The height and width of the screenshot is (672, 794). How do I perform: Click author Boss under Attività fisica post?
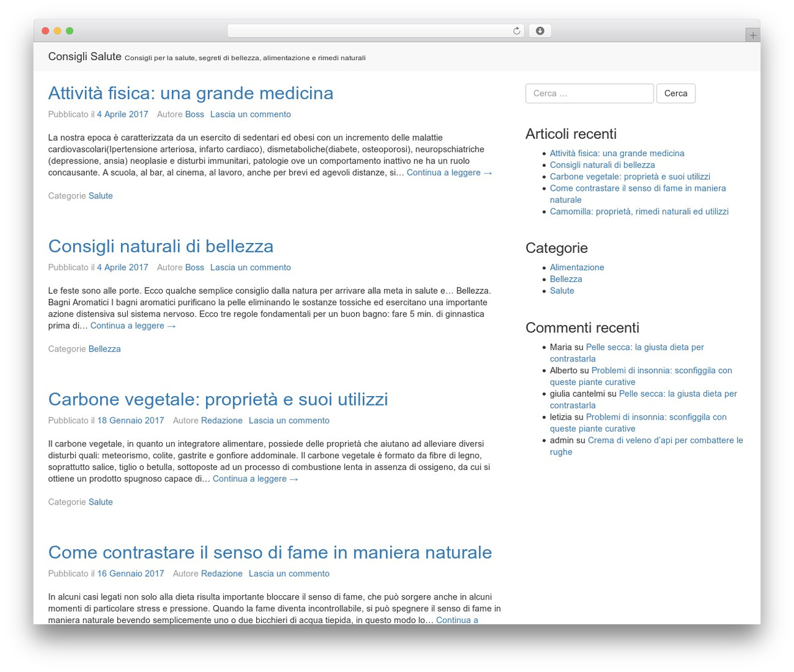point(194,114)
